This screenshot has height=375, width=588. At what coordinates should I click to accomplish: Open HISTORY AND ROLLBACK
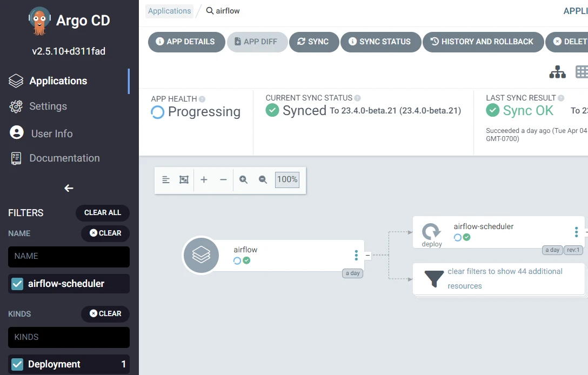pyautogui.click(x=483, y=42)
